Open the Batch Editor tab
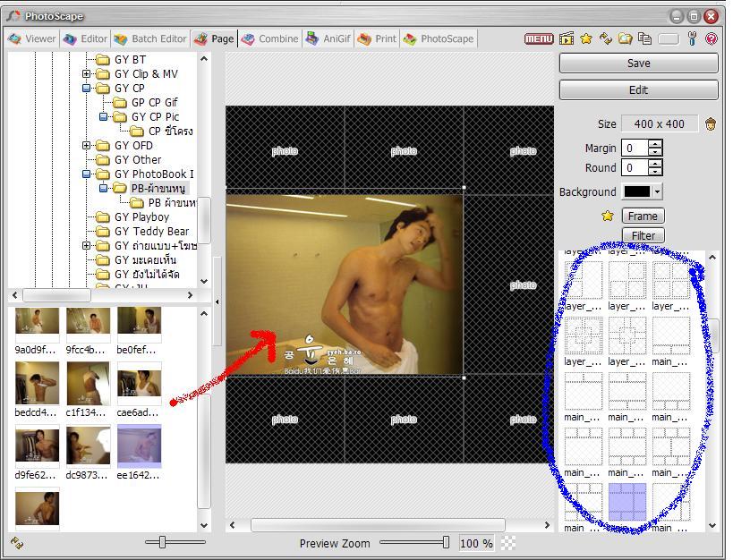The image size is (750, 560). [150, 38]
